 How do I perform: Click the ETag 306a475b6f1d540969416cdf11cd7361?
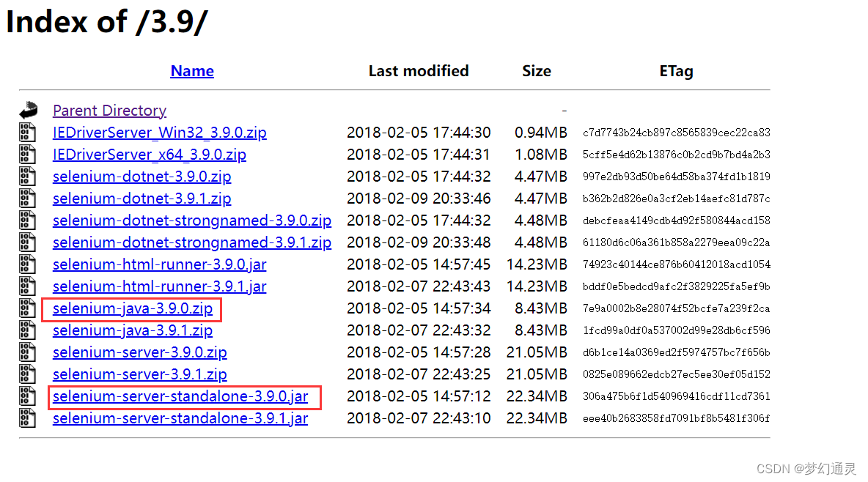click(x=677, y=396)
